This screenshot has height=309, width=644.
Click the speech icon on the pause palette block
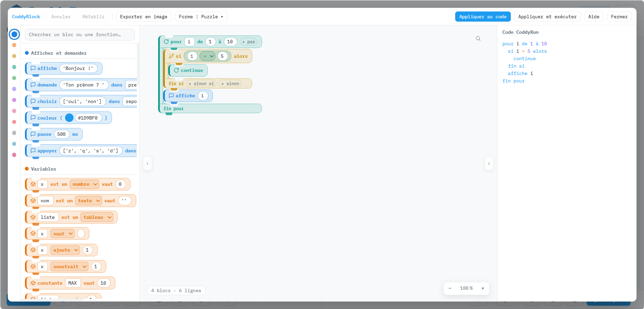pyautogui.click(x=33, y=134)
